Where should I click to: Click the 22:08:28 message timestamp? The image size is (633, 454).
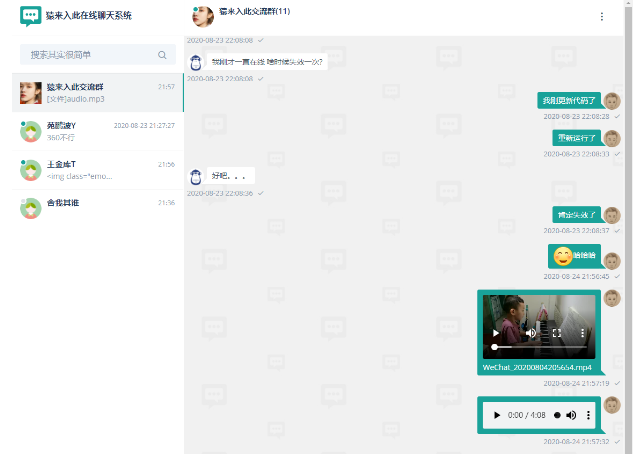pos(576,117)
